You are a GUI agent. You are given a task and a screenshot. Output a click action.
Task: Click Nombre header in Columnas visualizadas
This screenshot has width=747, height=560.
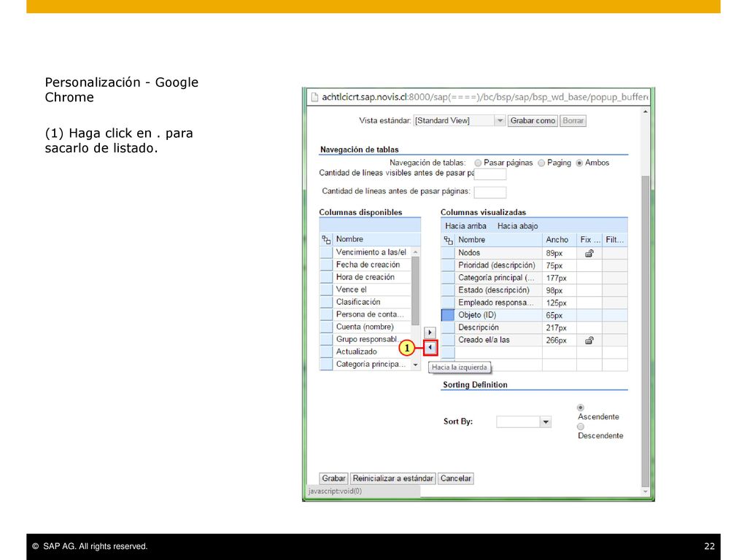click(499, 240)
